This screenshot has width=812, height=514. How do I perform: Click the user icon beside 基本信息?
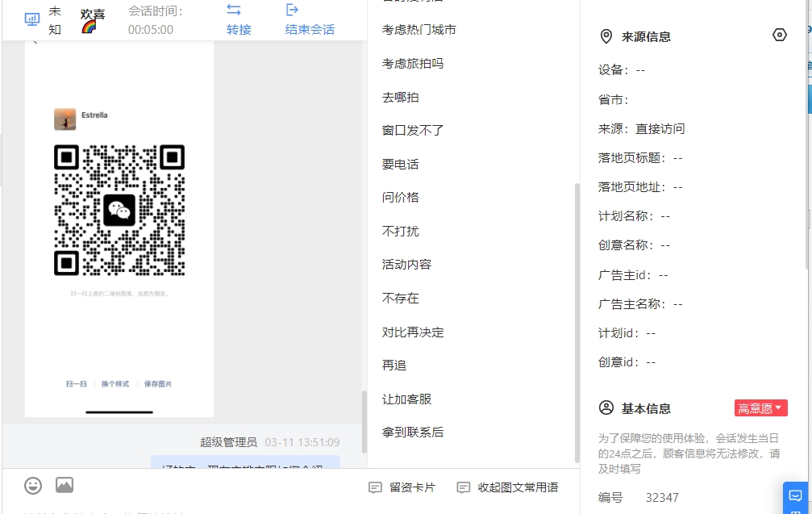pyautogui.click(x=606, y=407)
